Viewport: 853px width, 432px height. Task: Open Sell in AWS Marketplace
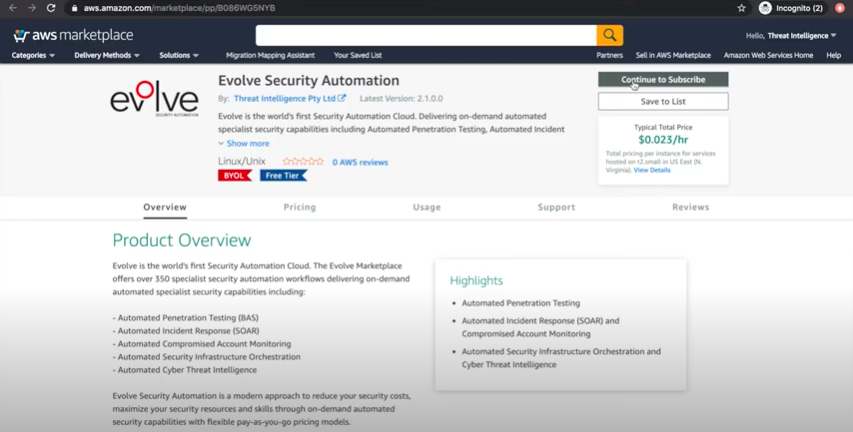point(673,55)
